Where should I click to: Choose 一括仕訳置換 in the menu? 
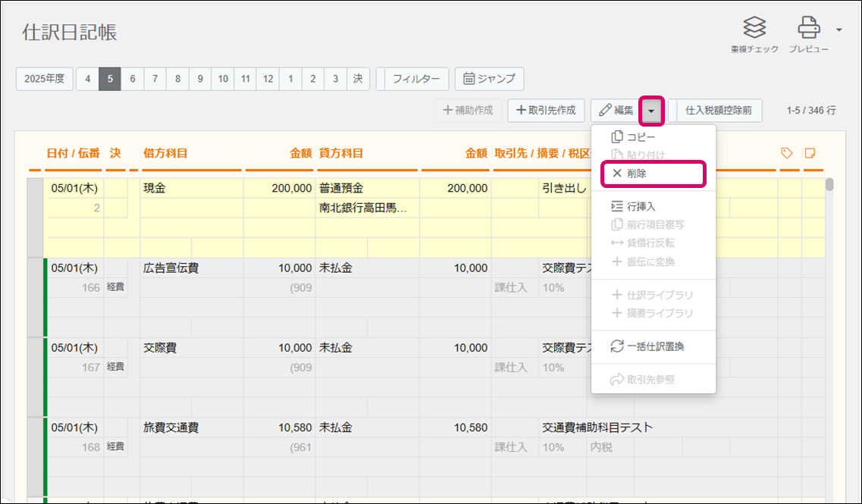click(649, 346)
